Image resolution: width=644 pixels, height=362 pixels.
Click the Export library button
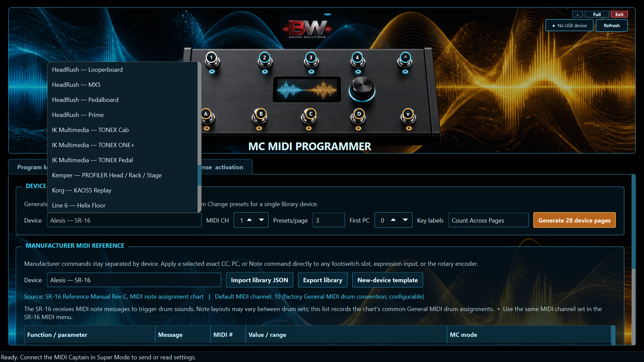click(x=322, y=280)
